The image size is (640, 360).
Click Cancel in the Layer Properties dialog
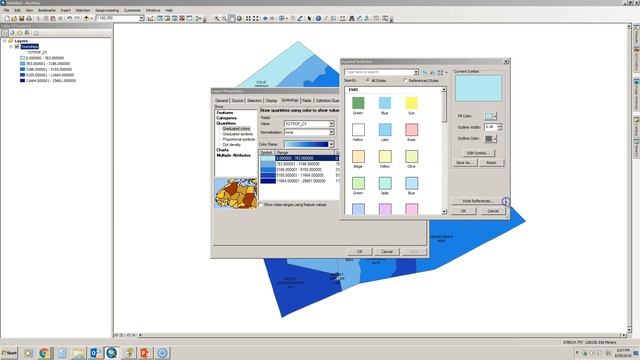pyautogui.click(x=387, y=251)
